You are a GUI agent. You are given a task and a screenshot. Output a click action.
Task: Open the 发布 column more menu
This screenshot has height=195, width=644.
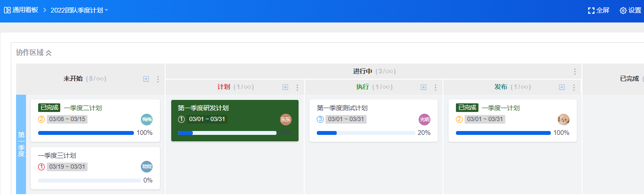tap(574, 87)
